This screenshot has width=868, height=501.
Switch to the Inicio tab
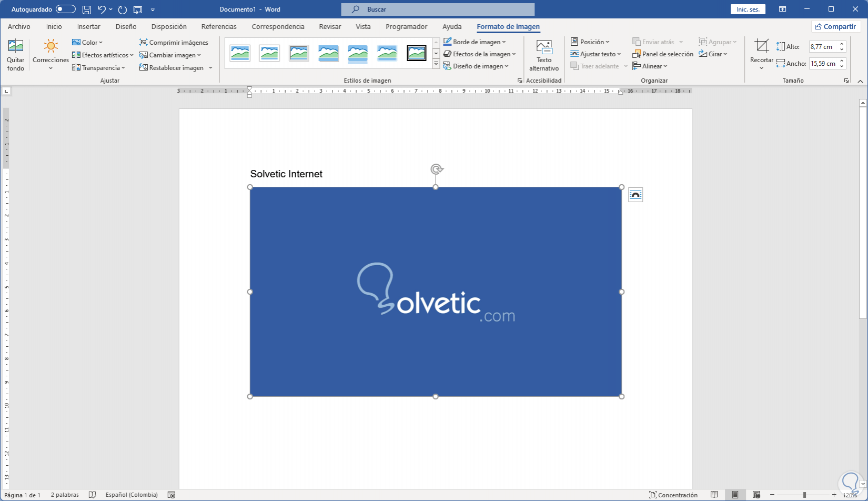pyautogui.click(x=54, y=27)
